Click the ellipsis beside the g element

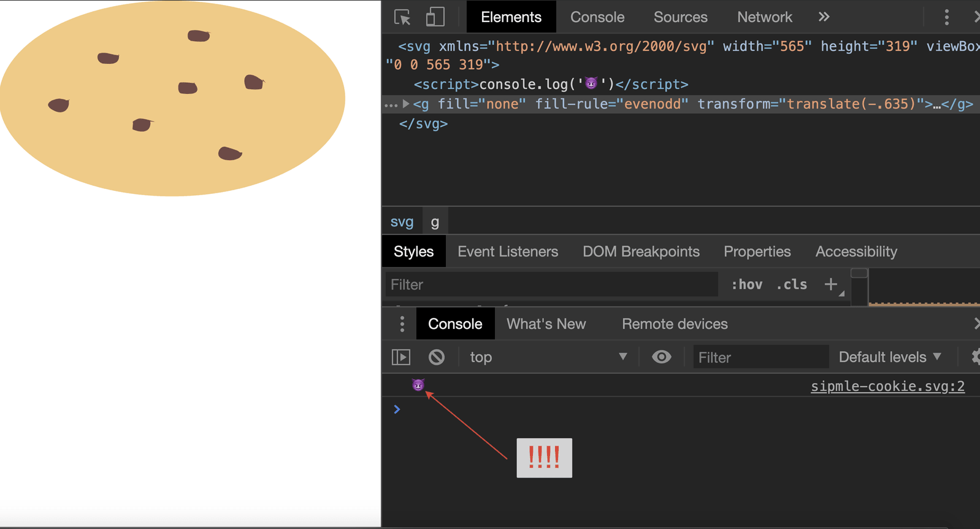pos(390,105)
